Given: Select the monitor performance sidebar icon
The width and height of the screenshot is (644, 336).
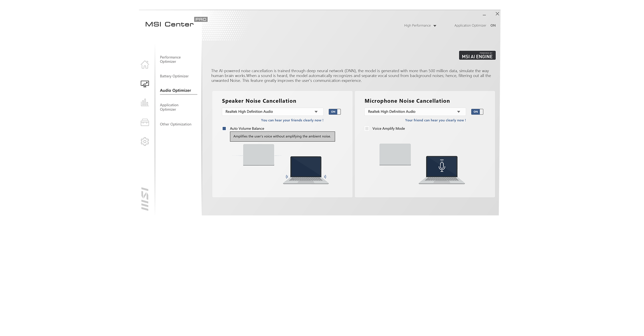Looking at the screenshot, I should (145, 84).
